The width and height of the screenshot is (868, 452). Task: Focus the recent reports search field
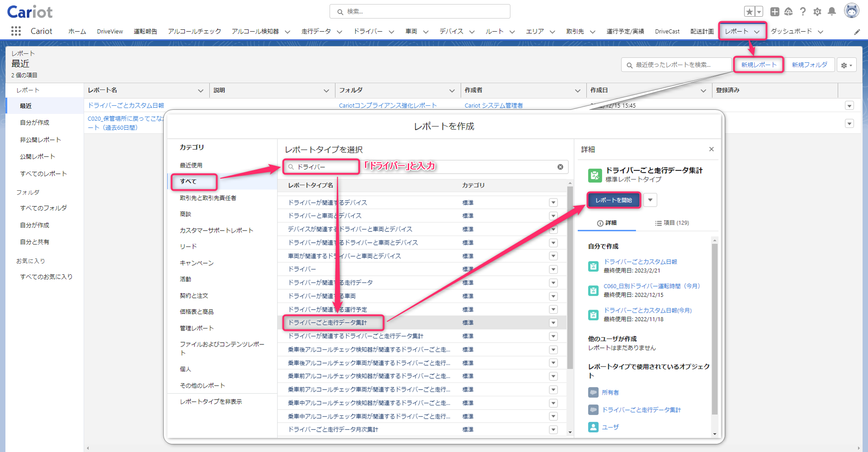pyautogui.click(x=676, y=65)
